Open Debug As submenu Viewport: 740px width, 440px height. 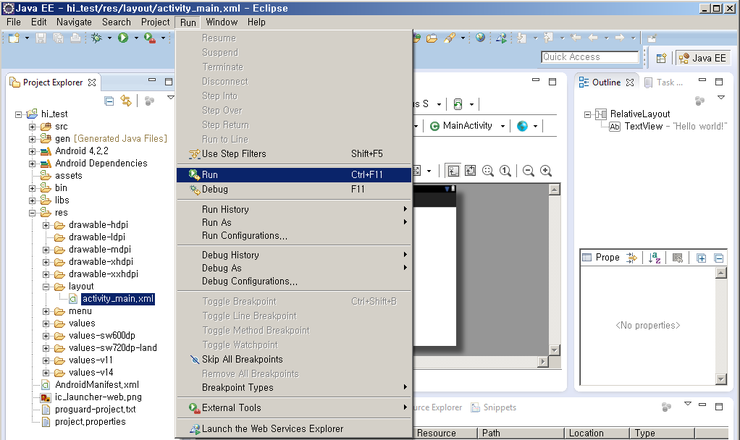point(294,268)
